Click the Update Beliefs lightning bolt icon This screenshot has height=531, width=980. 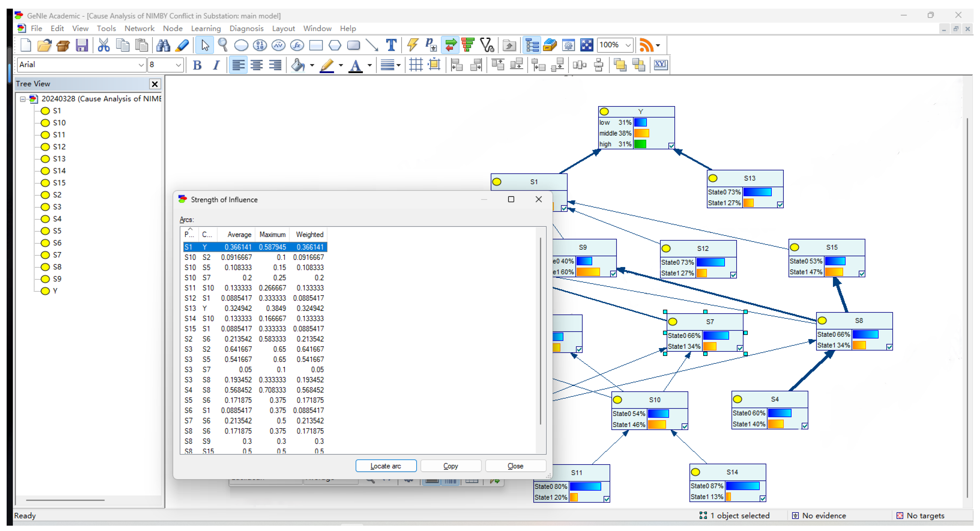pyautogui.click(x=412, y=45)
